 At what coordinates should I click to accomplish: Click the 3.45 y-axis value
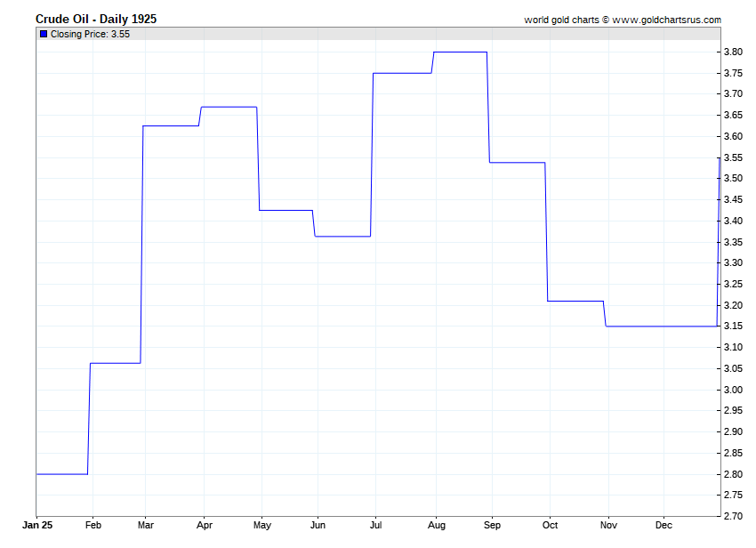pyautogui.click(x=734, y=199)
